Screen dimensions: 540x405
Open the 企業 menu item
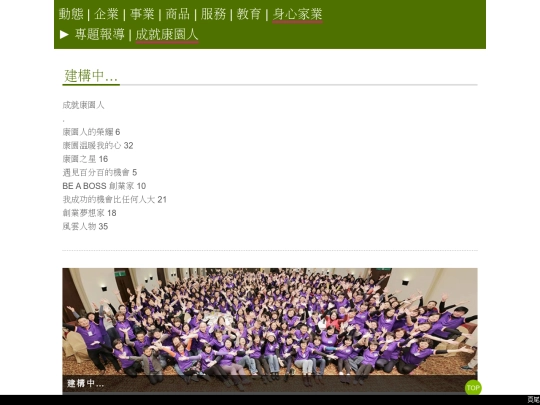106,14
